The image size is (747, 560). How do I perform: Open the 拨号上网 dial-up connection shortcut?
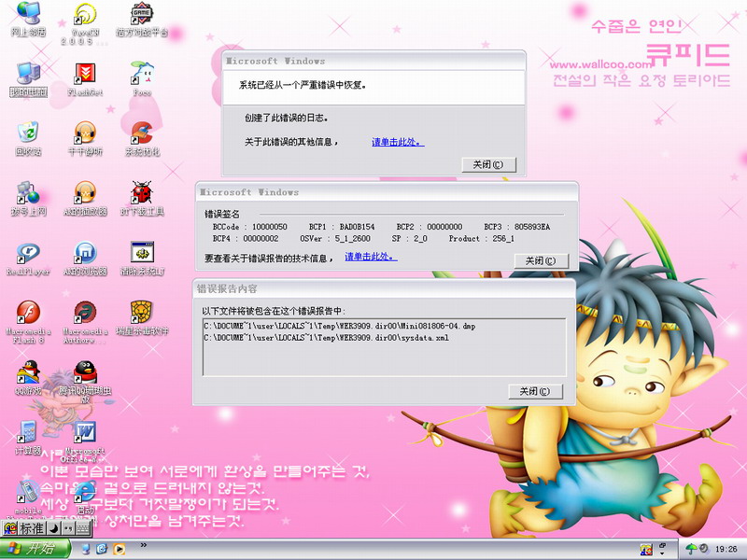coord(28,199)
